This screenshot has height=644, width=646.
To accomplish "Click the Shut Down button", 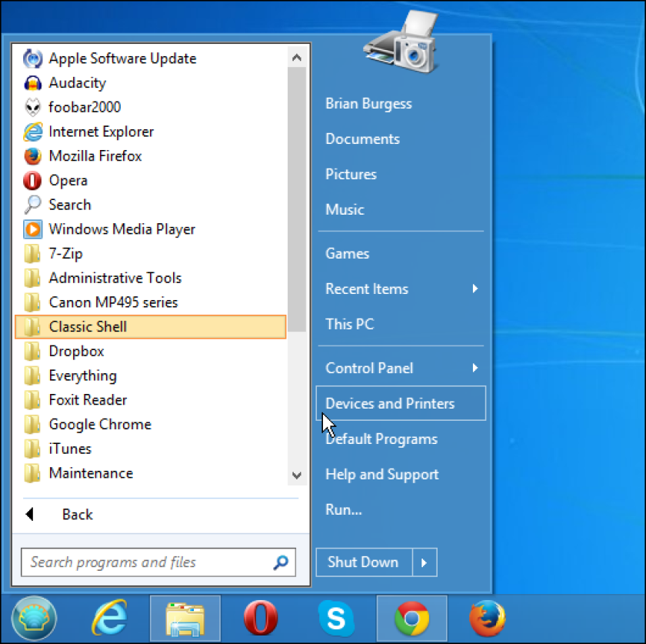I will (x=365, y=562).
